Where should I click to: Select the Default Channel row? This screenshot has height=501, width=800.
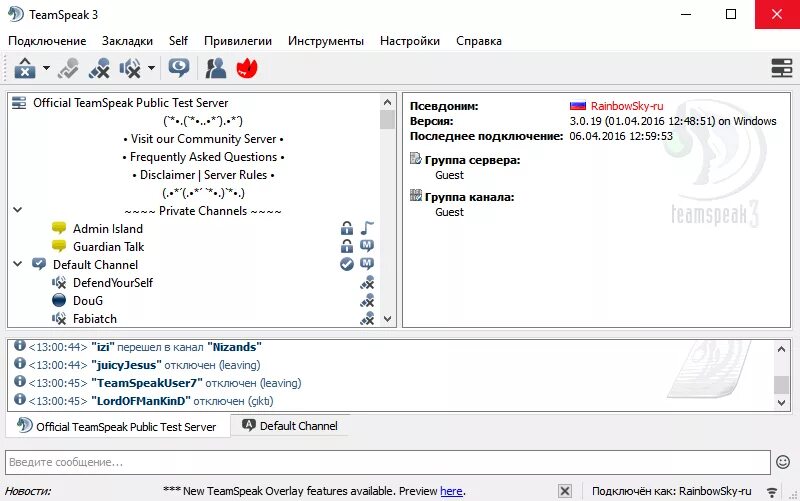[95, 265]
